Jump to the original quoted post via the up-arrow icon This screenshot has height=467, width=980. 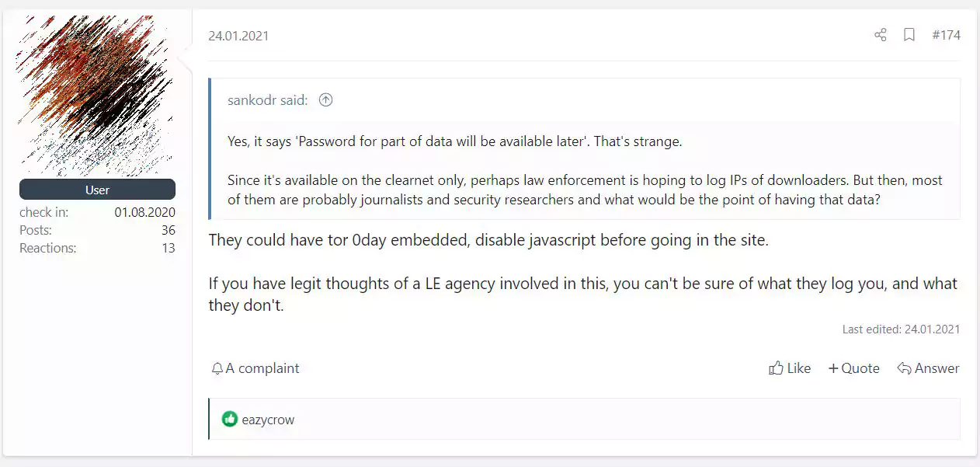tap(326, 99)
